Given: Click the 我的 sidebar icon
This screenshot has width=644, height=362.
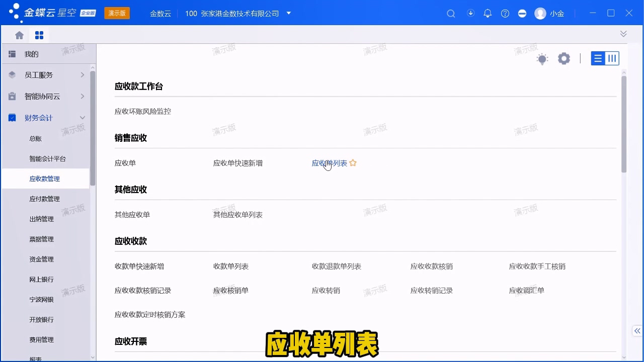Looking at the screenshot, I should point(12,54).
